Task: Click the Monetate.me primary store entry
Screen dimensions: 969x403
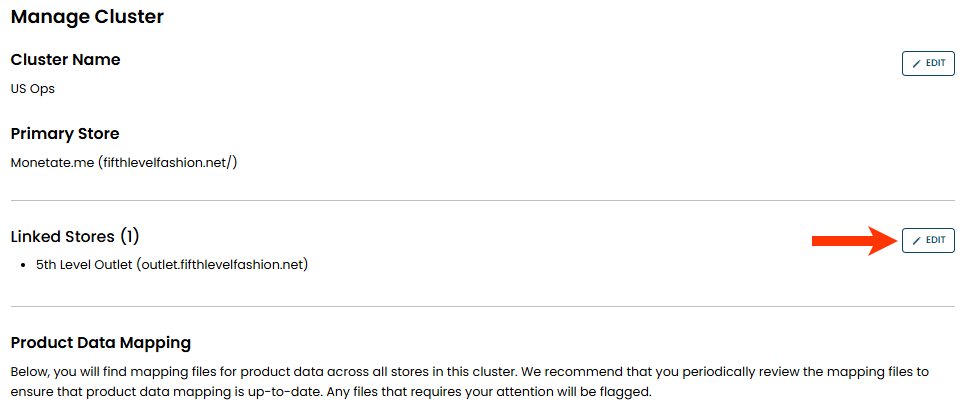Action: point(52,161)
